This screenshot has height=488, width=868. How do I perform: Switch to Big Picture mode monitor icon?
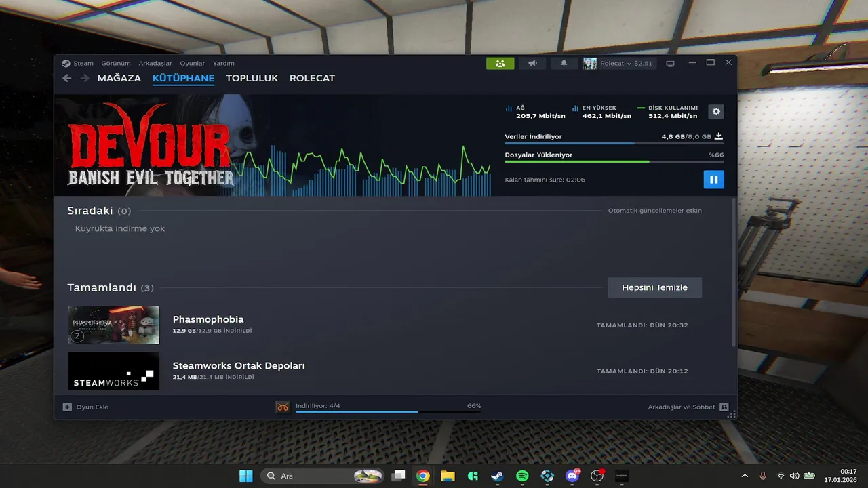(670, 63)
